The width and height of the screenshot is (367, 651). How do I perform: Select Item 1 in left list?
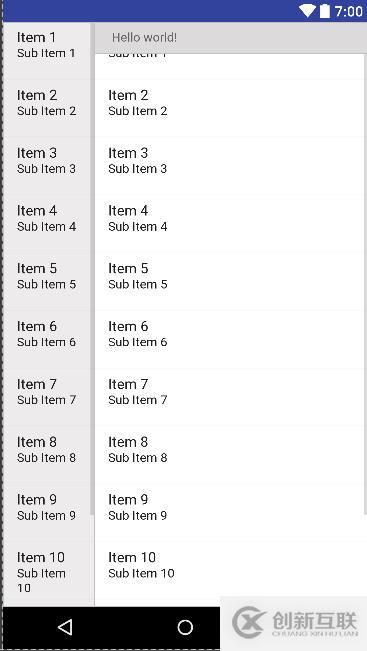pyautogui.click(x=48, y=50)
